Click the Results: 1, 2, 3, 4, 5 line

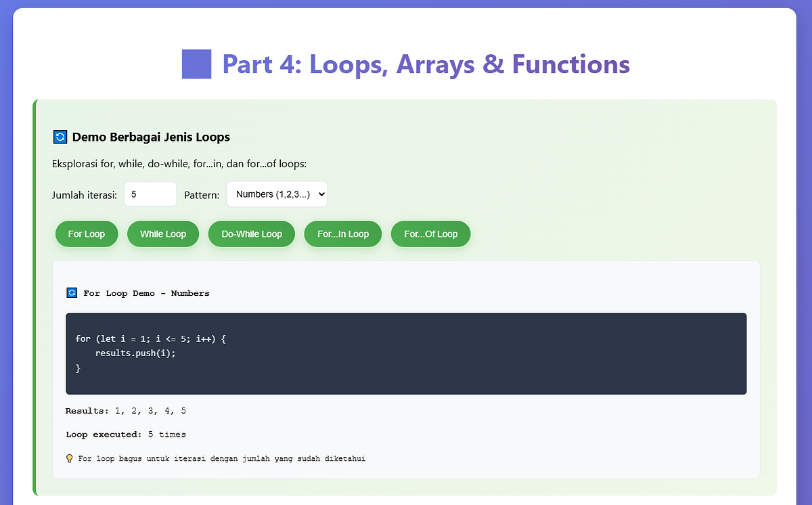click(126, 411)
